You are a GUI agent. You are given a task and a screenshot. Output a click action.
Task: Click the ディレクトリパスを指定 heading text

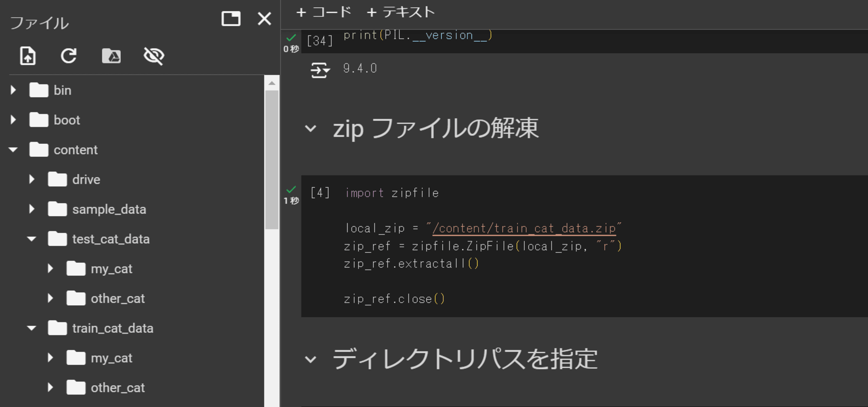click(x=465, y=359)
